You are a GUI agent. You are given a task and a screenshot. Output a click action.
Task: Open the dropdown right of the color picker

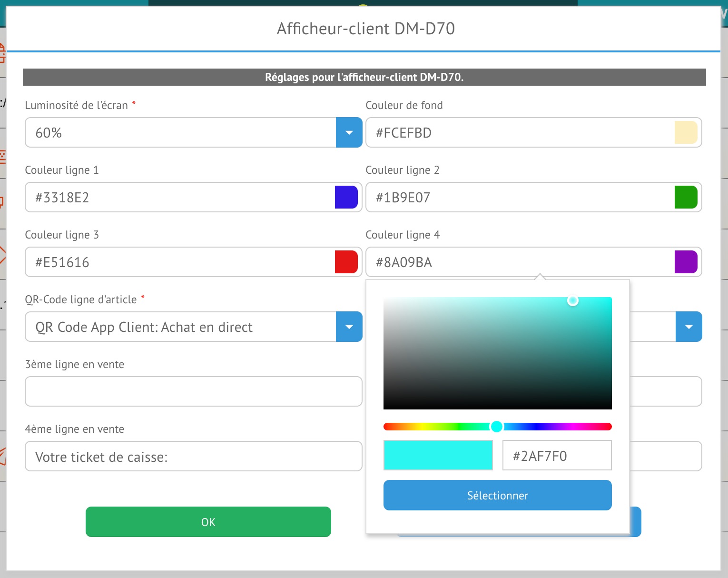point(689,327)
